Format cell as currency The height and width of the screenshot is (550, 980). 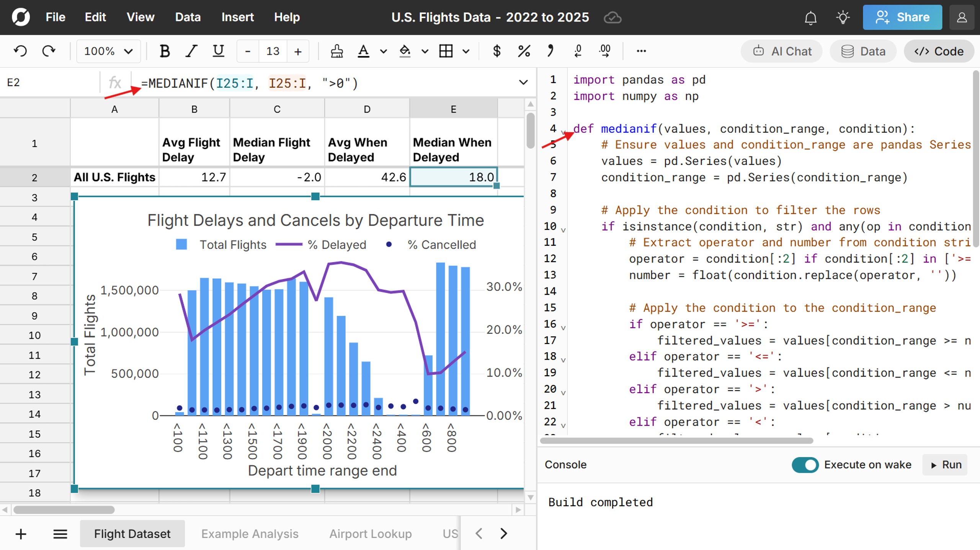[497, 51]
